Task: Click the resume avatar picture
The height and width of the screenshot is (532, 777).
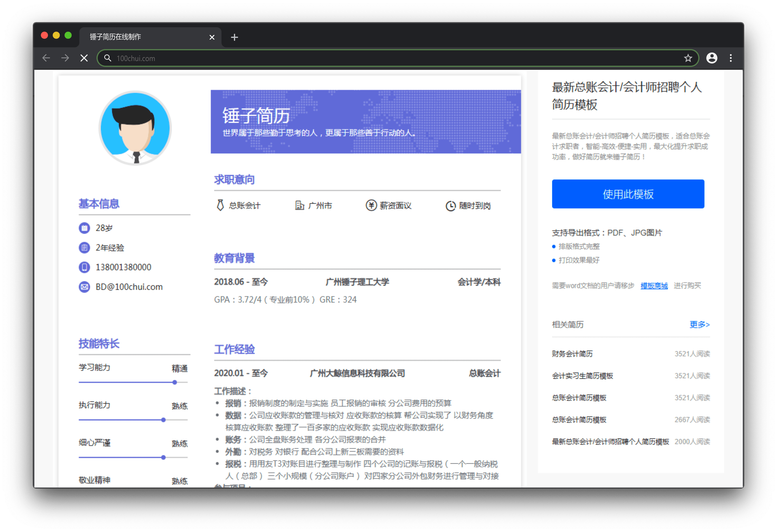Action: point(135,128)
